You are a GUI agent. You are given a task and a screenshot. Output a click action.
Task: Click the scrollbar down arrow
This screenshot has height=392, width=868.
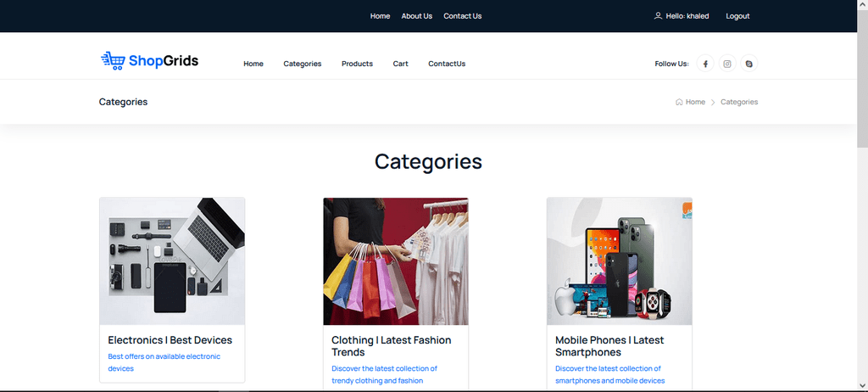click(x=862, y=384)
